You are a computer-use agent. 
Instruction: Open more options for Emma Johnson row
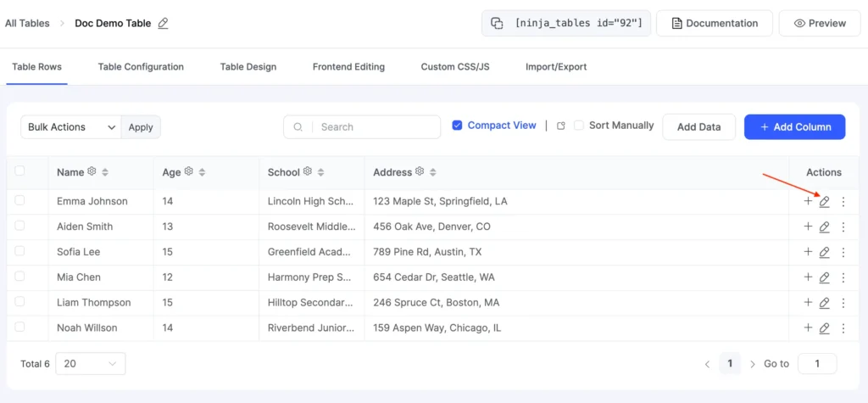843,202
